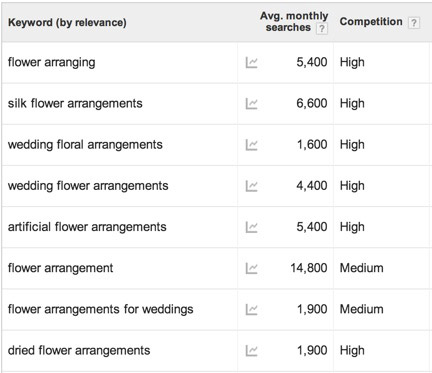The image size is (432, 373).
Task: Open trend chart icon for flower arranging
Action: [x=251, y=62]
